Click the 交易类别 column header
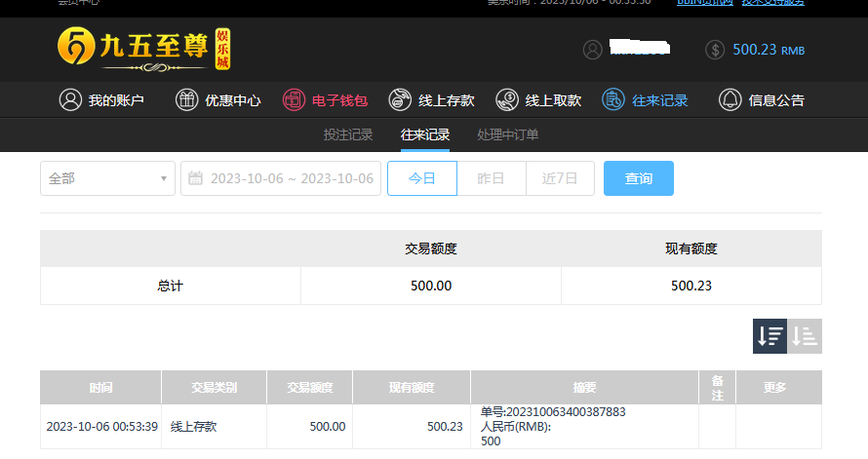Viewport: 868px width, 459px height. tap(215, 387)
